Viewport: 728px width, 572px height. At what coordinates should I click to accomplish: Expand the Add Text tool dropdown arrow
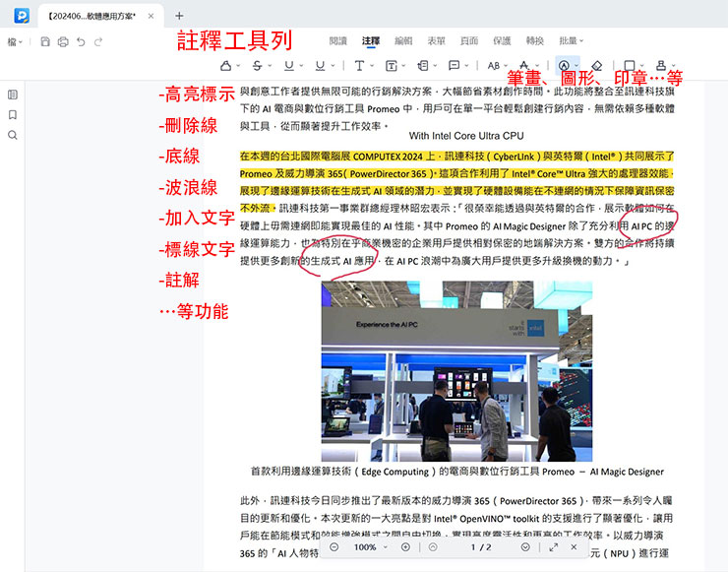click(x=372, y=66)
